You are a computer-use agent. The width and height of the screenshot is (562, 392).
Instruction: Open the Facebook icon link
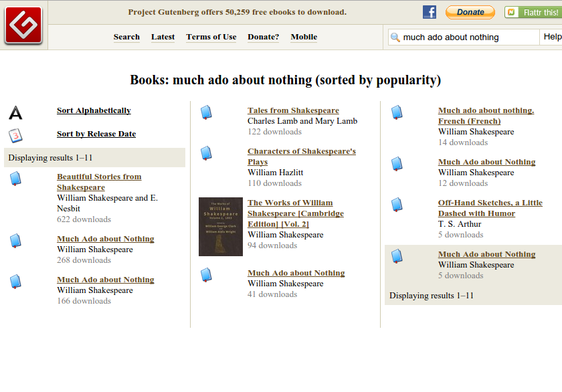[430, 12]
